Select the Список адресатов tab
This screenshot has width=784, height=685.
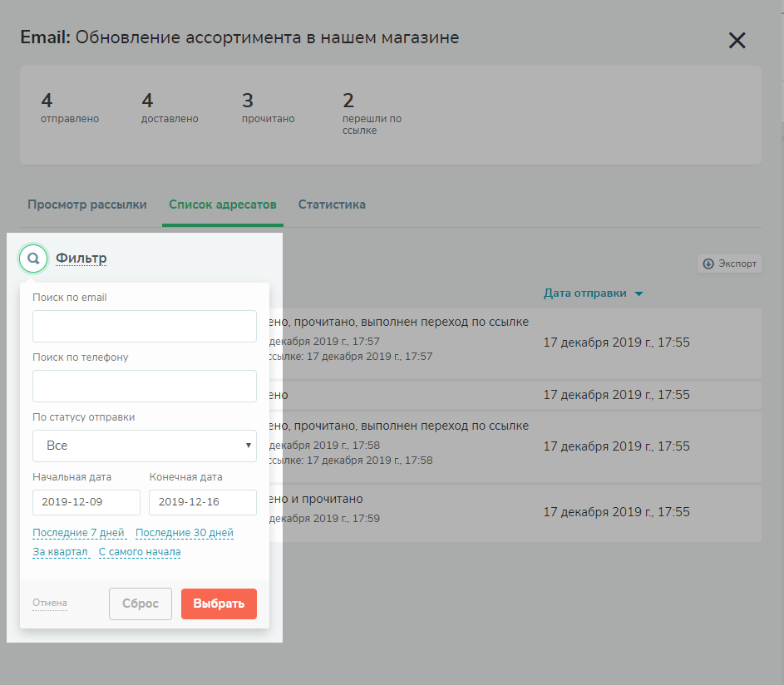tap(223, 205)
